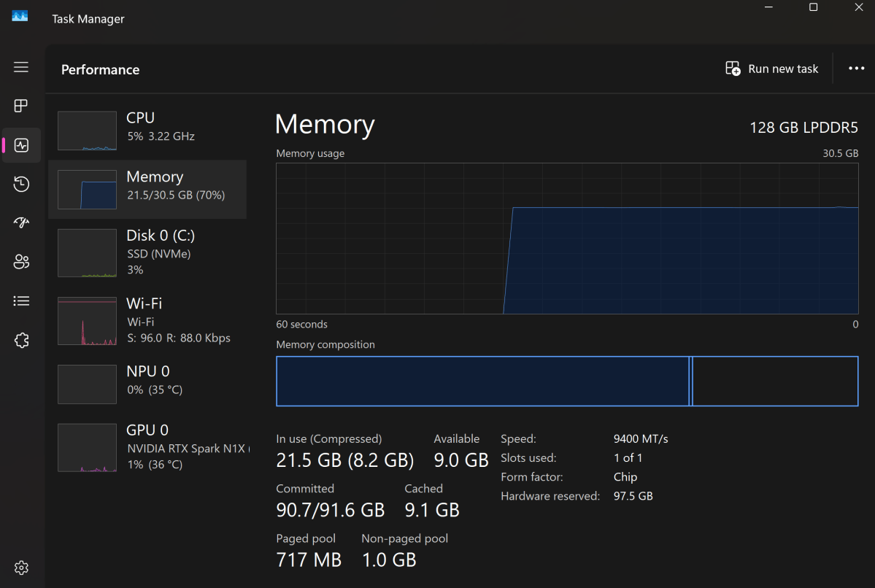Select the NPU 0 performance entry
This screenshot has width=875, height=588.
click(148, 384)
